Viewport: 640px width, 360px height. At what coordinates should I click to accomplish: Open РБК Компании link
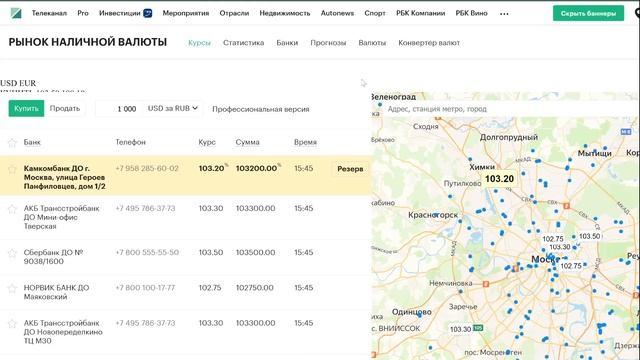tap(420, 13)
